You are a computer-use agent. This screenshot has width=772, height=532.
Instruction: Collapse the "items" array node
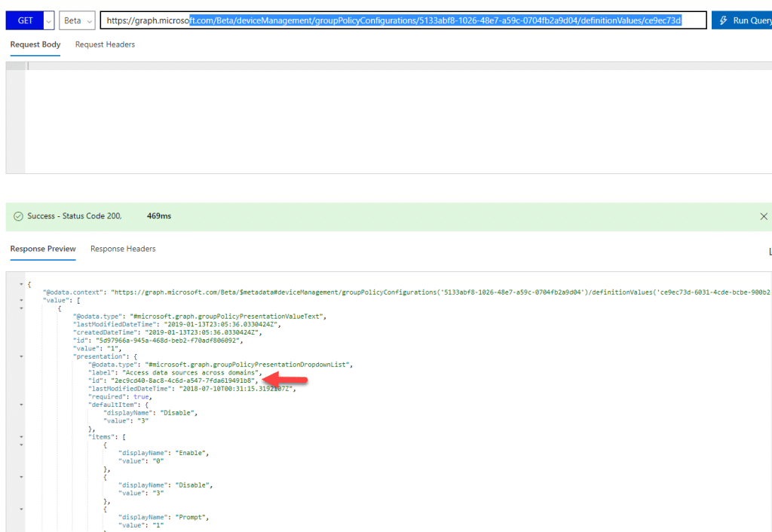[21, 436]
